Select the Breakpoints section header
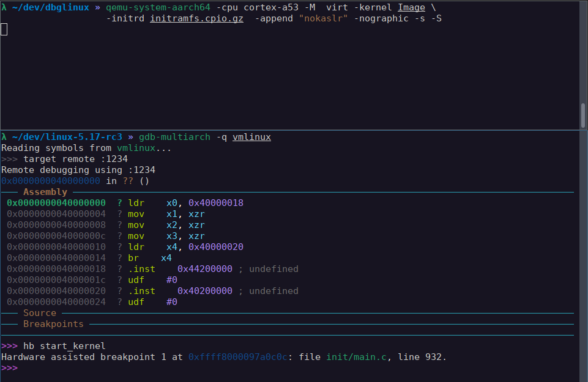Viewport: 588px width, 382px height. coord(53,324)
